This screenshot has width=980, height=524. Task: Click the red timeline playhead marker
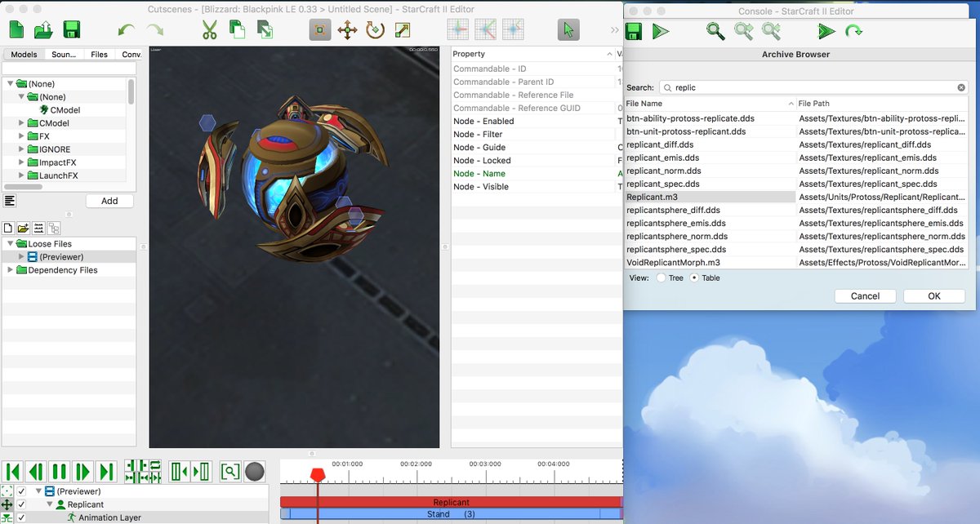point(318,474)
